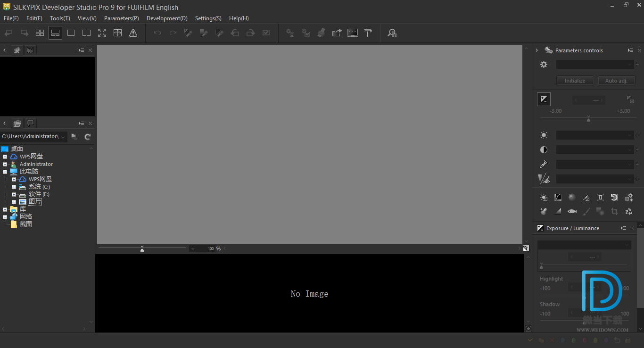Switch to thumbnail grid view mode
Screen dimensions: 644x348
[x=40, y=33]
